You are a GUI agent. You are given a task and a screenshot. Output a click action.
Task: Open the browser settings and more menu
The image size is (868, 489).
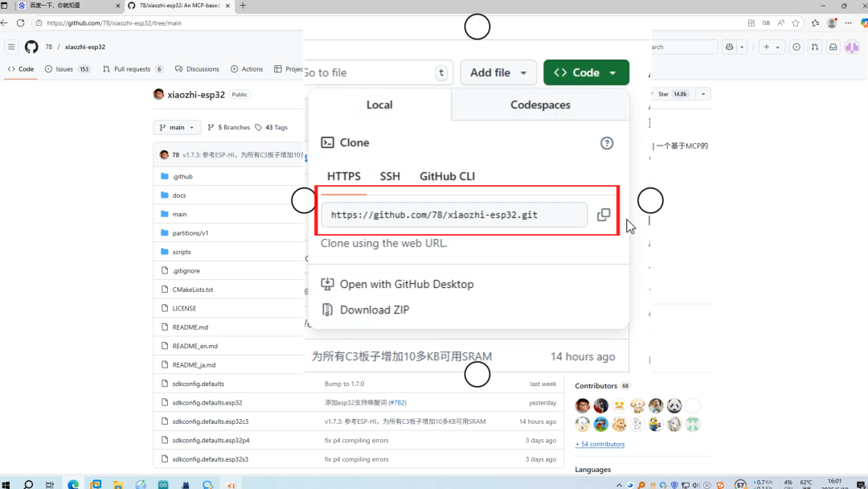tap(848, 23)
